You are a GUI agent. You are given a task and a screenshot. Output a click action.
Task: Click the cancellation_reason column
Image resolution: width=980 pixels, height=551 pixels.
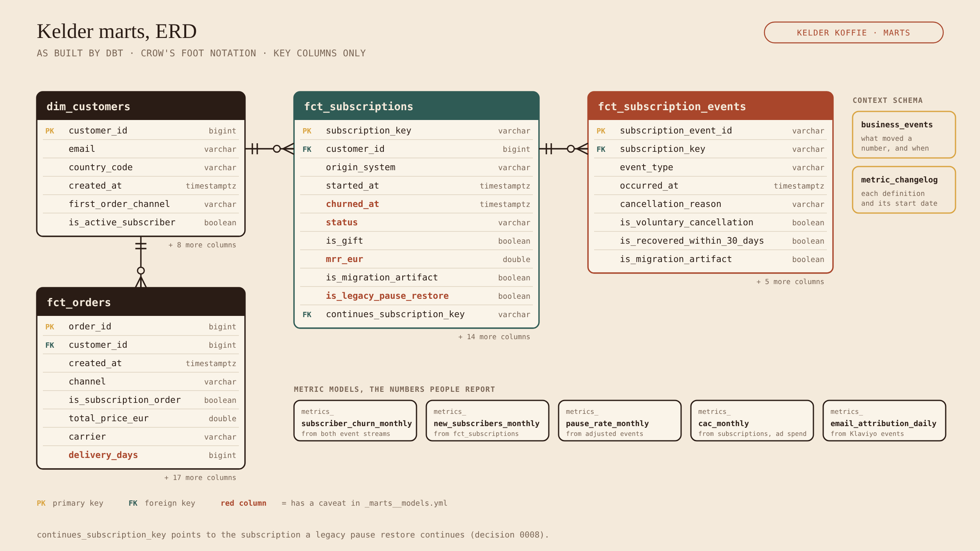710,204
